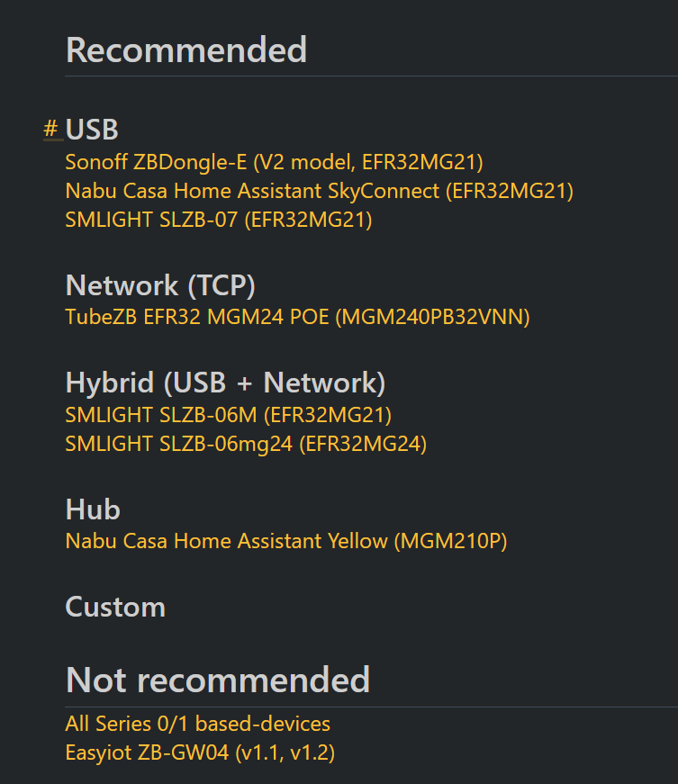
Task: Open TubeZB EFR32 MGM24 POE link
Action: [x=297, y=317]
